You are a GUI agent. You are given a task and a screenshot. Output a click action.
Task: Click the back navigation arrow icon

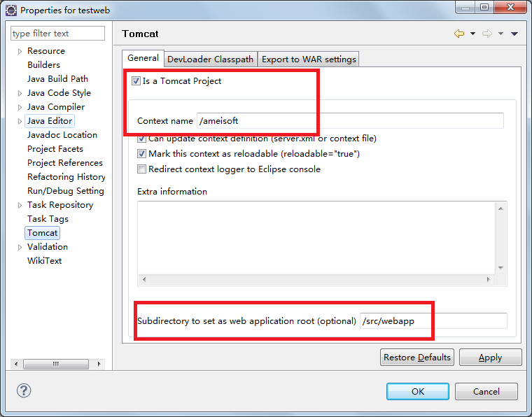pyautogui.click(x=459, y=34)
